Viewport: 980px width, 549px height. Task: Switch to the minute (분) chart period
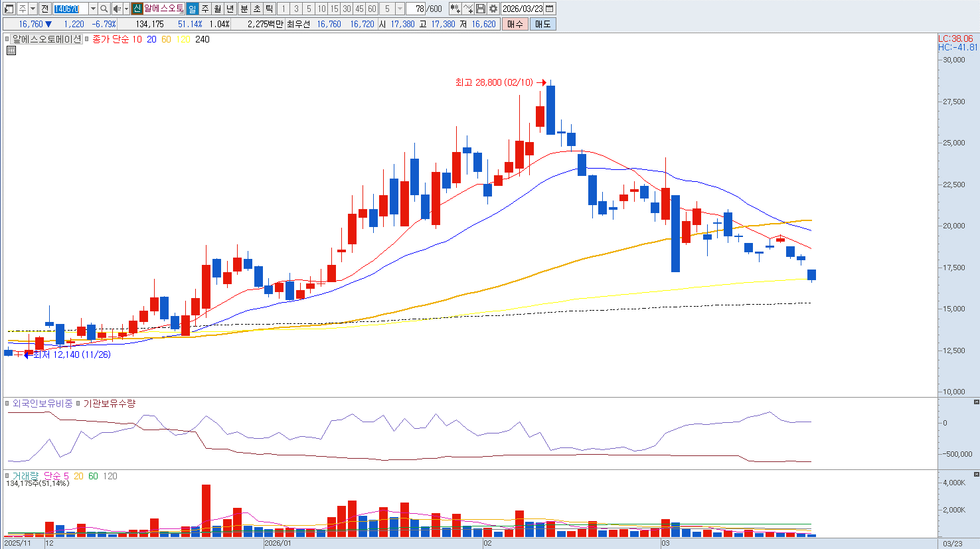pos(244,9)
